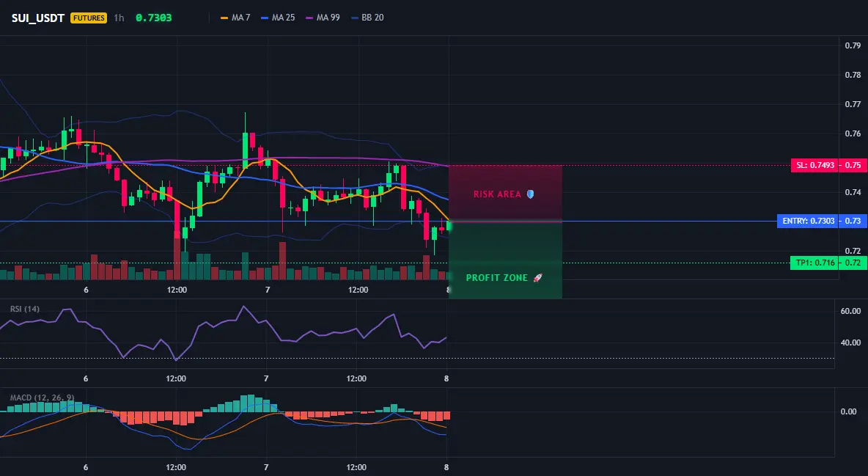The image size is (868, 476).
Task: Toggle the MA 7 legend item
Action: click(235, 18)
